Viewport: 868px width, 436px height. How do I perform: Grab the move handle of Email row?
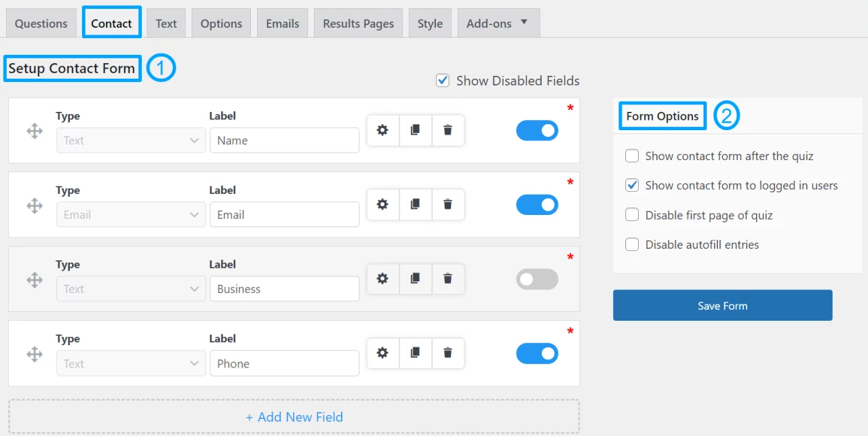click(35, 205)
